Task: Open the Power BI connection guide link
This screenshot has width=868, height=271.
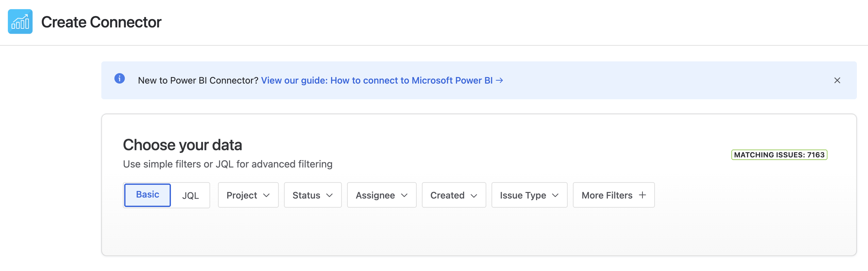Action: click(x=382, y=80)
